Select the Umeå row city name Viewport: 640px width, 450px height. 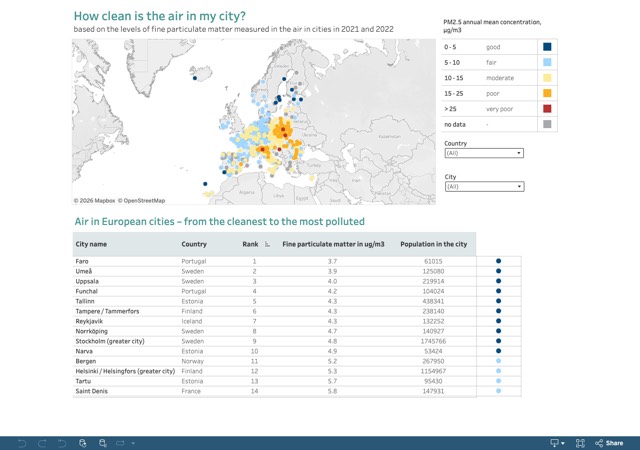84,271
